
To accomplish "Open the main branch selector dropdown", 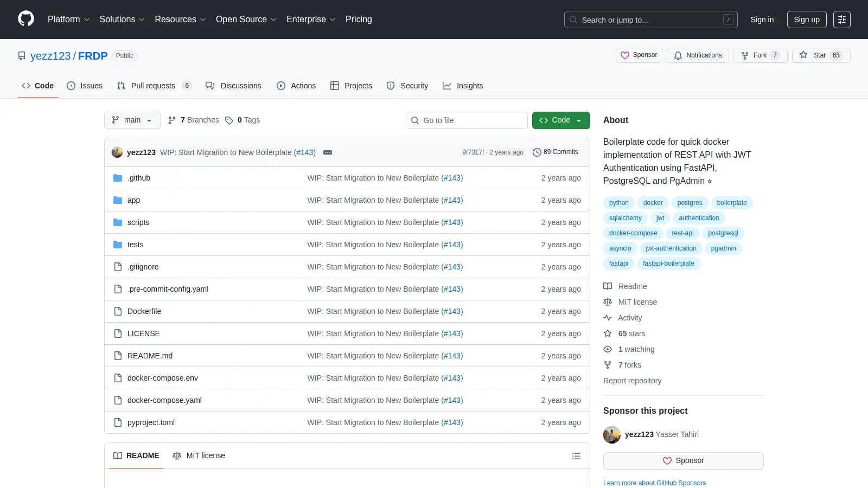I will coord(132,120).
